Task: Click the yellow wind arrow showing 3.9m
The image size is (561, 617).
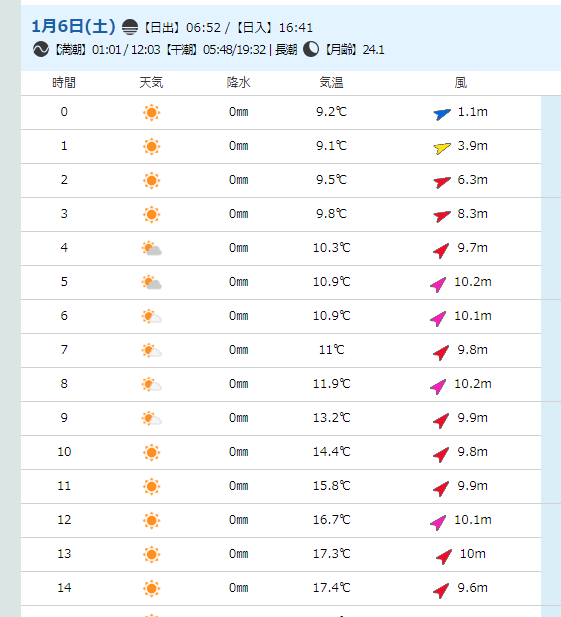Action: pyautogui.click(x=442, y=148)
